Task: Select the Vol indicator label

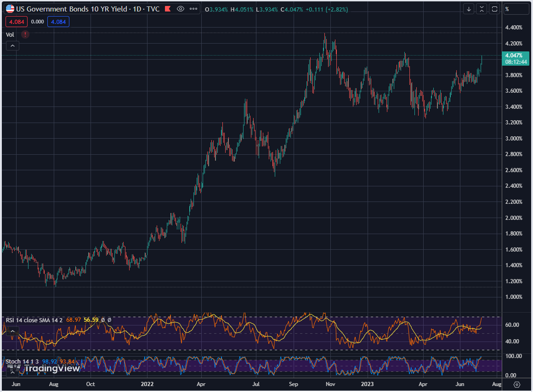Action: [x=10, y=34]
